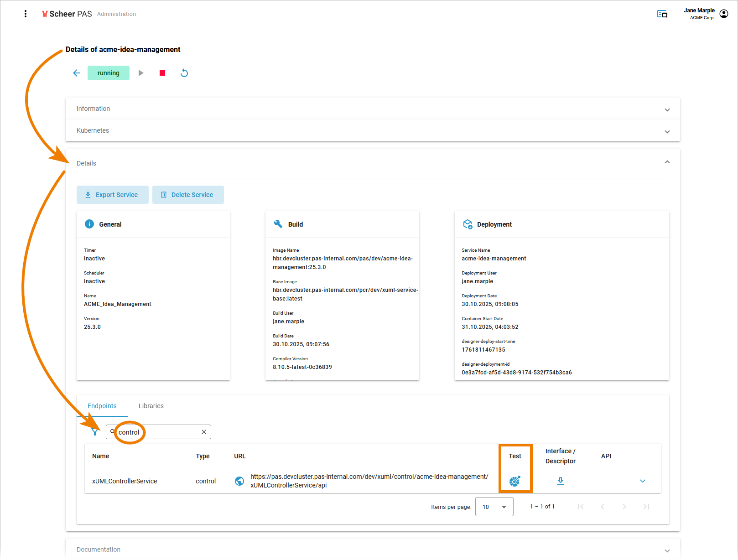Click the Scheer PAS logo
This screenshot has height=560, width=738.
pyautogui.click(x=67, y=14)
